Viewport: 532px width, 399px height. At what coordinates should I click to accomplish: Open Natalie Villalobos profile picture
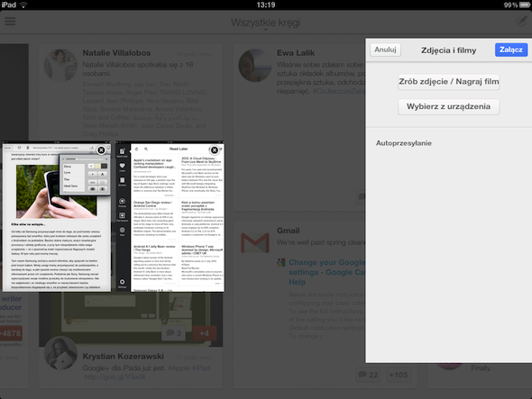tap(60, 66)
